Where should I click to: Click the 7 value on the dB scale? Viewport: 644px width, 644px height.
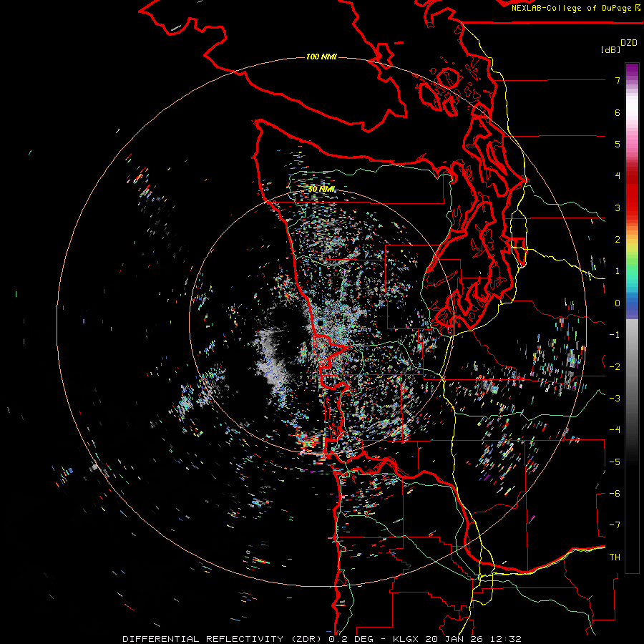tap(618, 80)
